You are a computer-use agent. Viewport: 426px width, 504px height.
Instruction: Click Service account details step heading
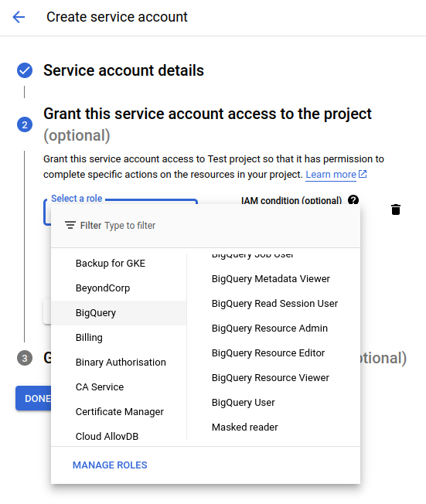coord(124,70)
